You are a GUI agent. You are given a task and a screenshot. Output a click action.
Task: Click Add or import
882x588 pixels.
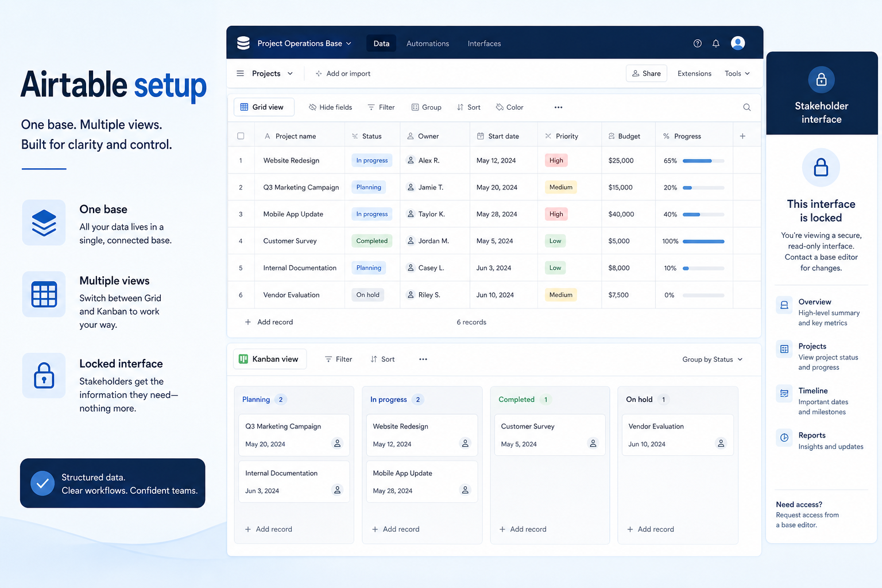tap(343, 73)
